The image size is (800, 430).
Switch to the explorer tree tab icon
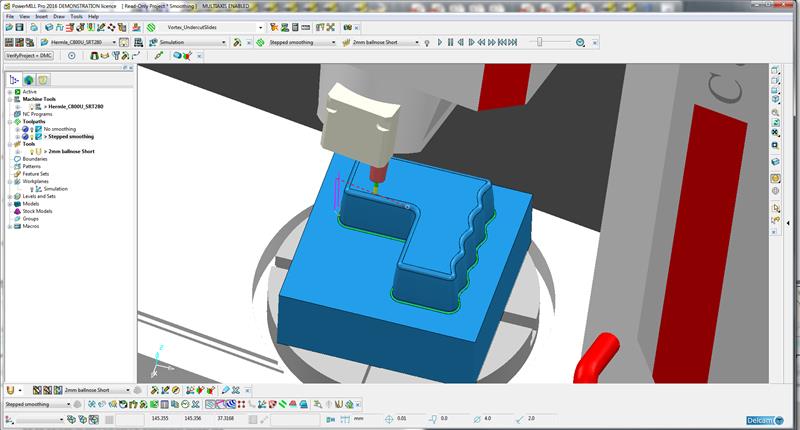tap(14, 80)
